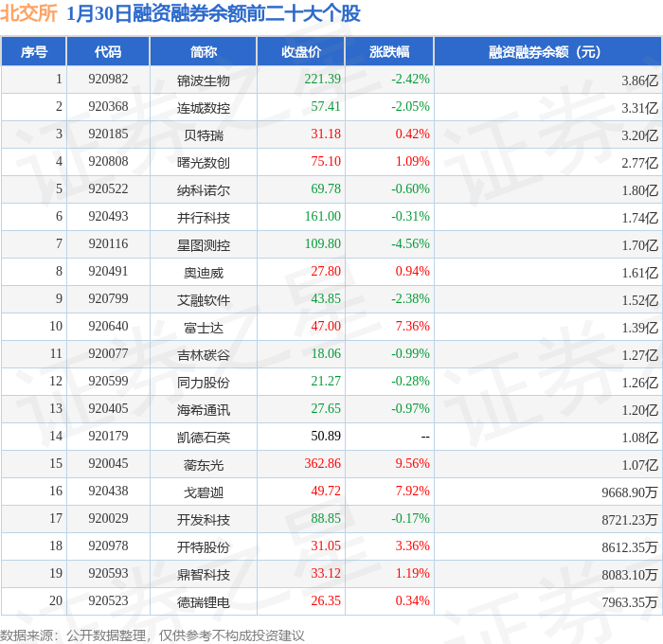Click the 北交所 title text
This screenshot has width=663, height=644.
pyautogui.click(x=28, y=13)
